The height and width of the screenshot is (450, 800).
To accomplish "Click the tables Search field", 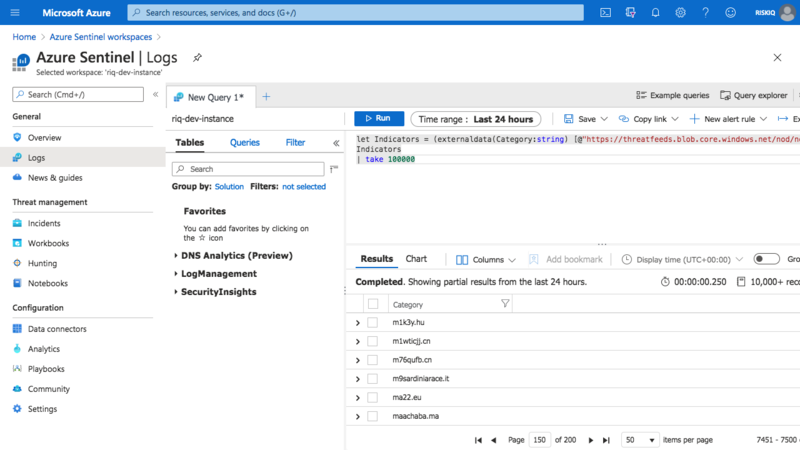I will [x=248, y=169].
